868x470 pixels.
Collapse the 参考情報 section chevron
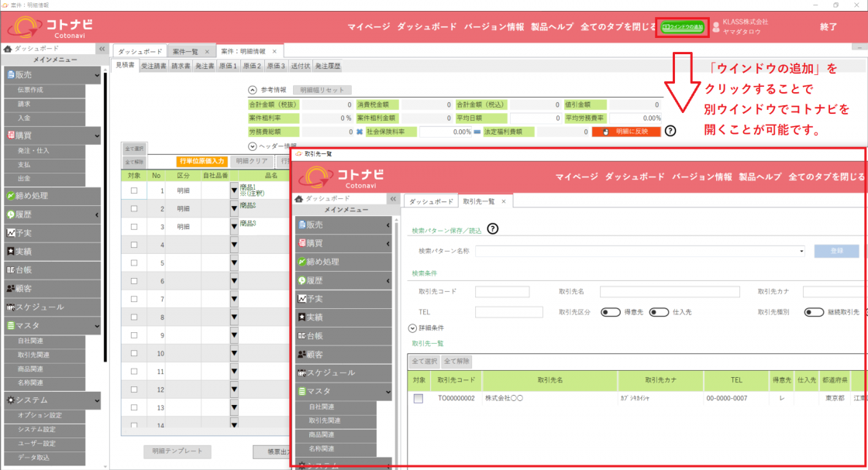253,90
